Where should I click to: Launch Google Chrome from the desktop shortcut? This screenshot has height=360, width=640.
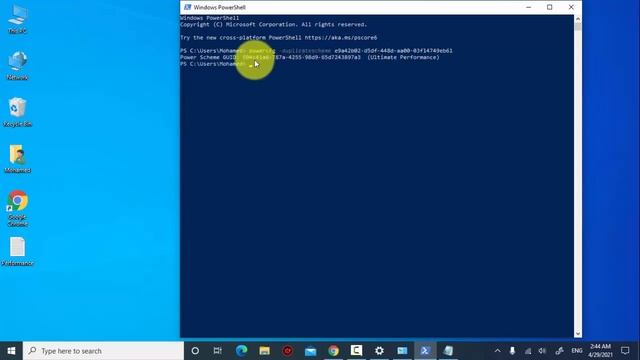[x=18, y=208]
